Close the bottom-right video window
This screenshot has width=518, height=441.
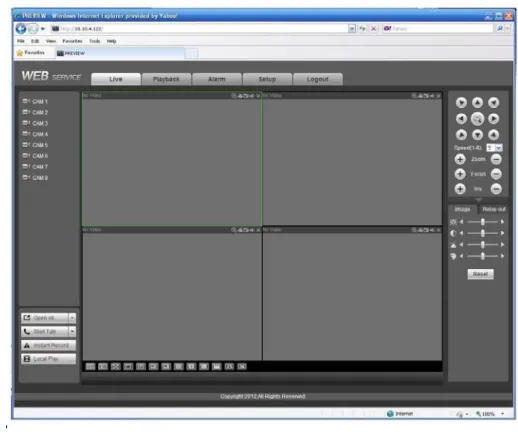point(438,230)
